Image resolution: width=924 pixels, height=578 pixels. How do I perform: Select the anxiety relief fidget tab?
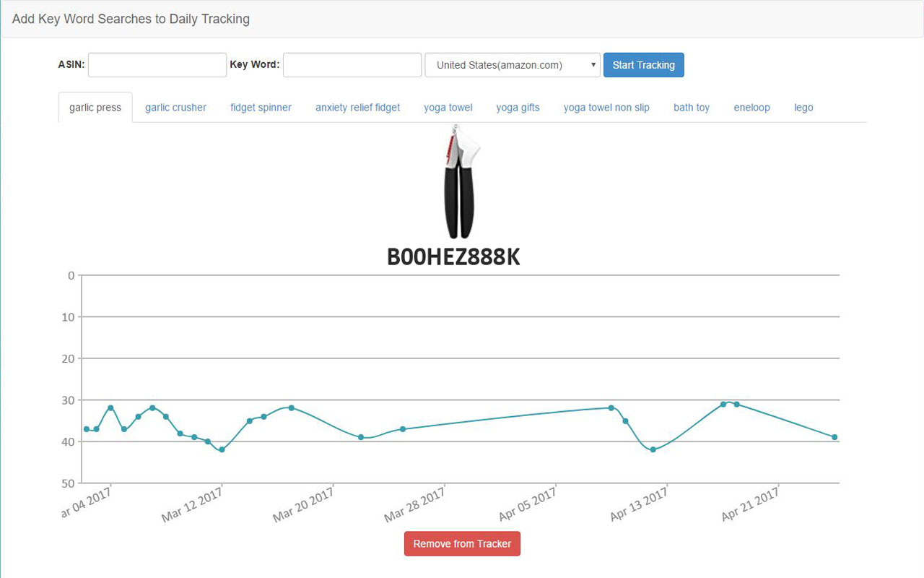pyautogui.click(x=357, y=107)
